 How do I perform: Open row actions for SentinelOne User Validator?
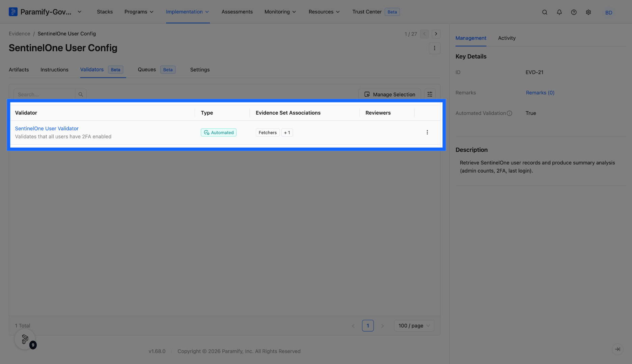coord(427,132)
